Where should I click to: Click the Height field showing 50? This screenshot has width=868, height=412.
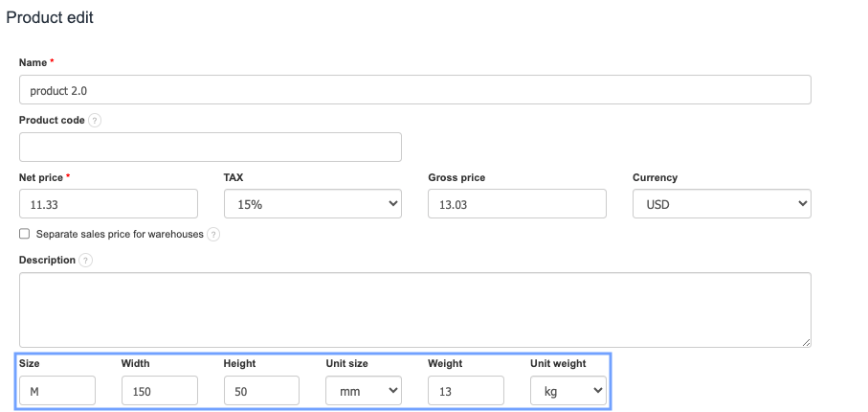(x=261, y=390)
